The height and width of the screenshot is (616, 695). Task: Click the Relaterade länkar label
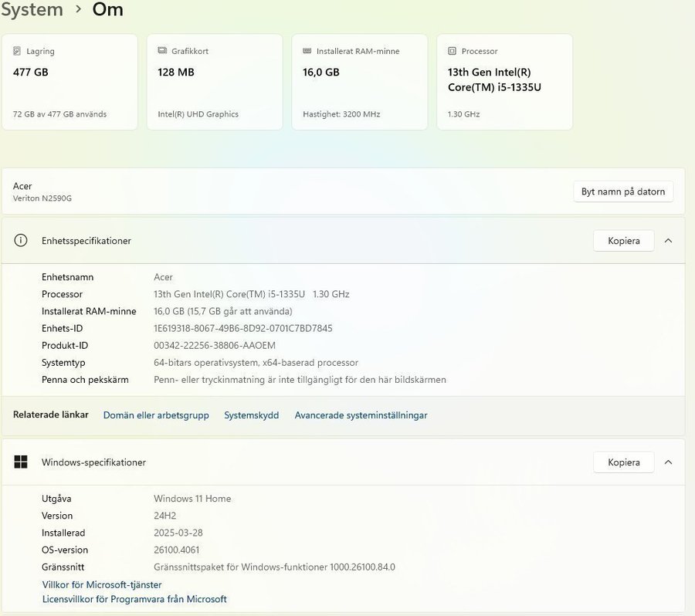(x=50, y=415)
